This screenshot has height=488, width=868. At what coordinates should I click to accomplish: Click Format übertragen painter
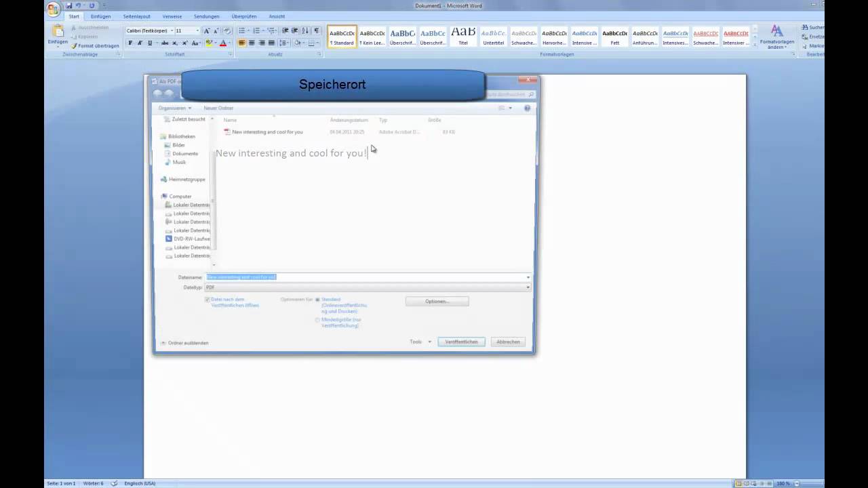click(96, 45)
